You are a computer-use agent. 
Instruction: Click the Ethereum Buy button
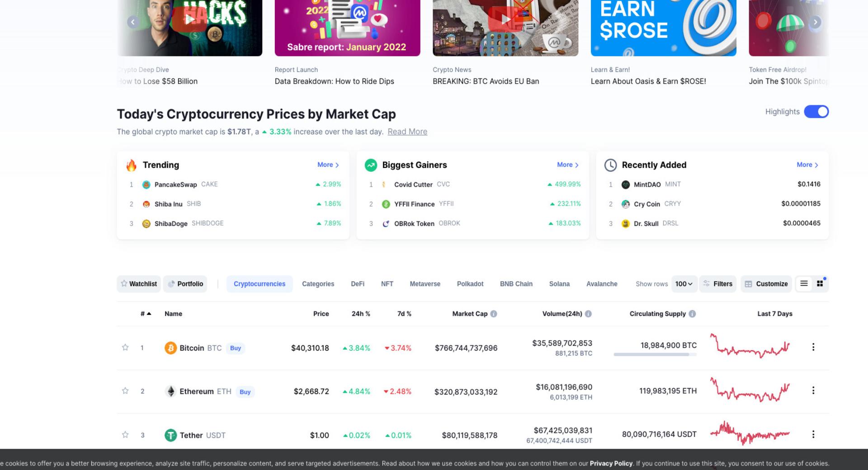pos(245,392)
